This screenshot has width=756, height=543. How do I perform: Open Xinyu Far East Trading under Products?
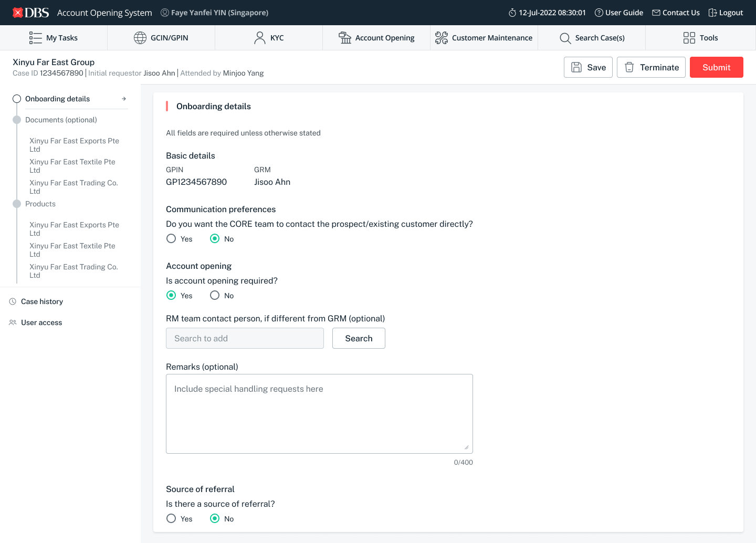pos(73,271)
